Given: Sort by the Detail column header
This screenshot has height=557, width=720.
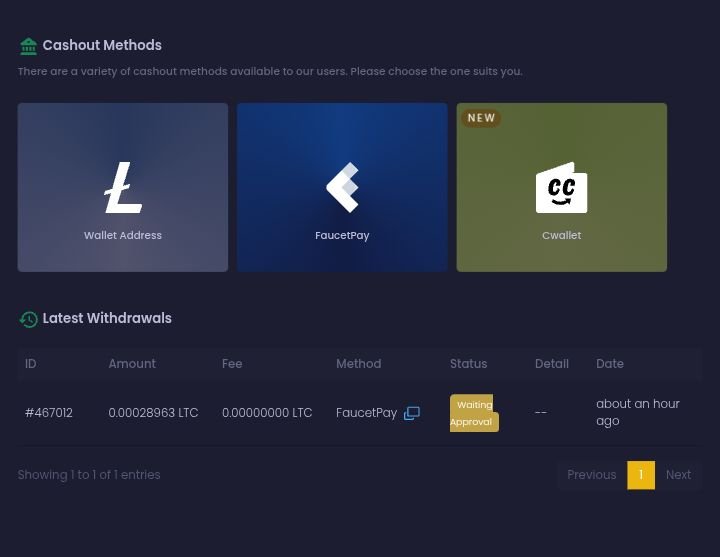Looking at the screenshot, I should click(551, 364).
